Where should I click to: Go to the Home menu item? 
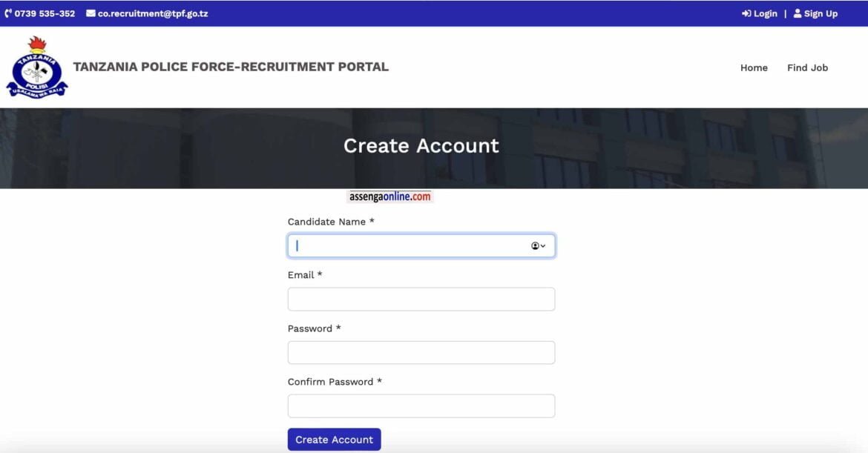click(x=754, y=67)
